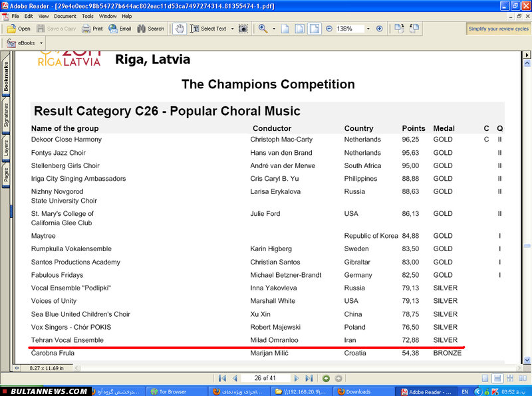
Task: Rotate the page clockwise
Action: [400, 29]
